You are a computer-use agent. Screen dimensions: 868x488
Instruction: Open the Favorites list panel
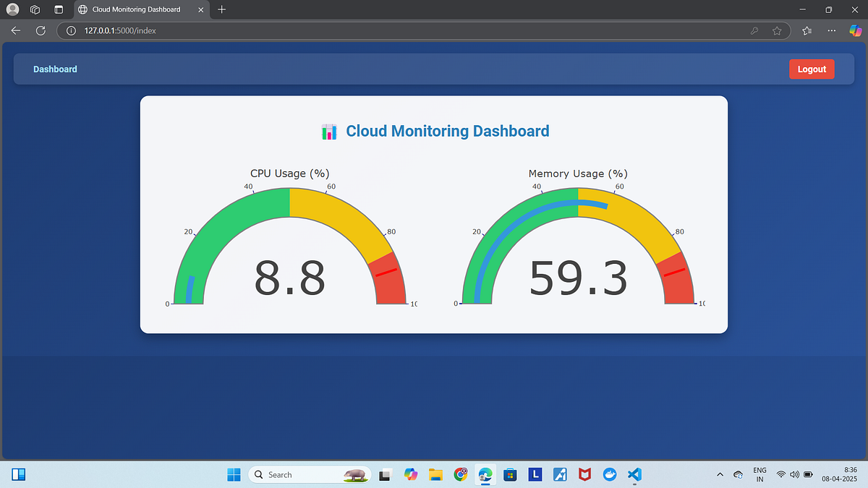point(806,30)
